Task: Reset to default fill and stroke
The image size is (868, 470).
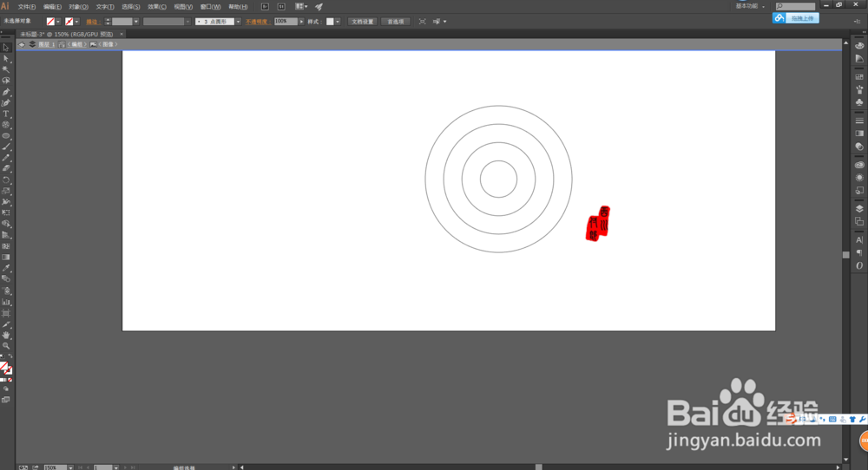Action: [3, 356]
